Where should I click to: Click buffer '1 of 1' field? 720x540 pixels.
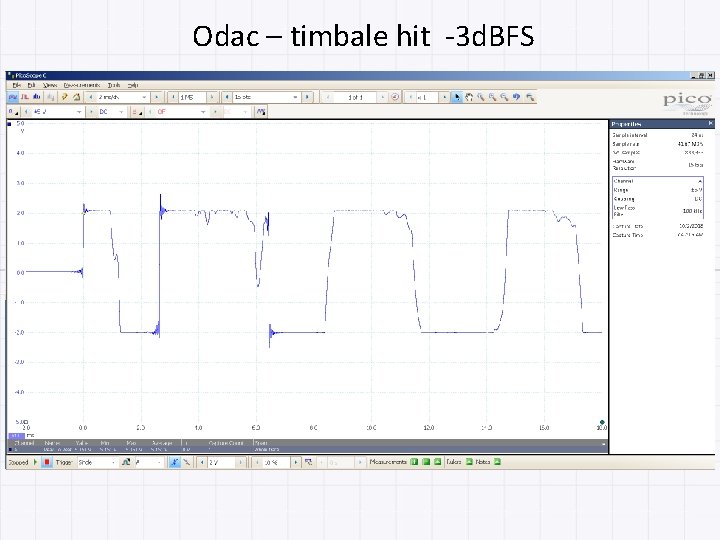tap(356, 97)
